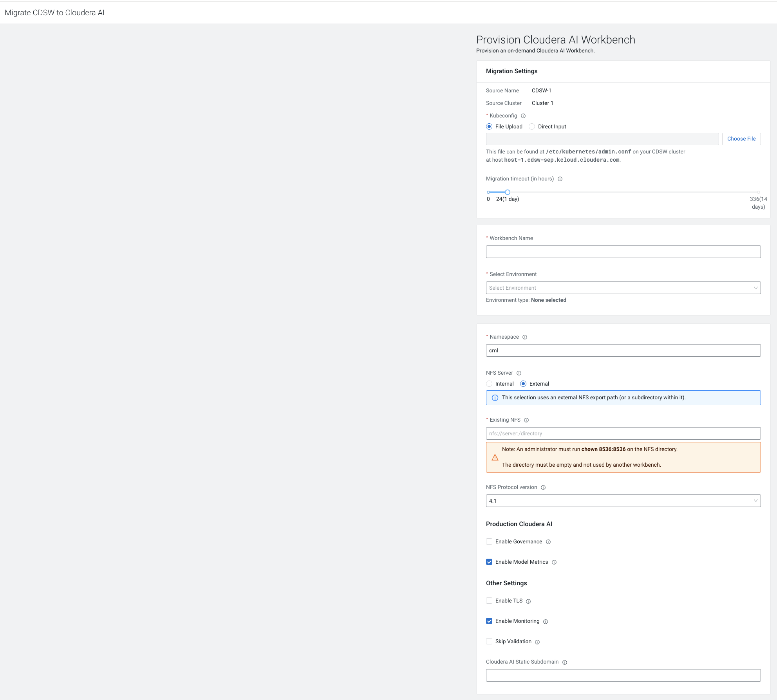Click the NFS Protocol version info icon
Image resolution: width=777 pixels, height=700 pixels.
pyautogui.click(x=543, y=487)
